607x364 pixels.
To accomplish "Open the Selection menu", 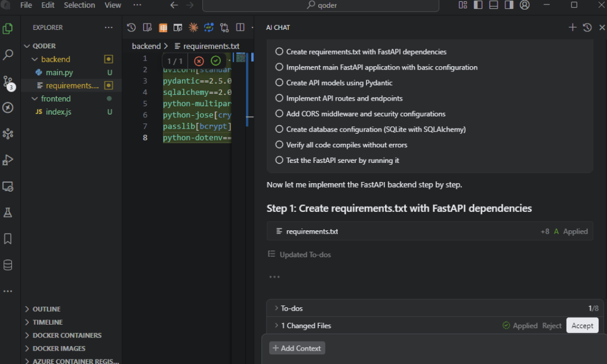I will pyautogui.click(x=79, y=5).
